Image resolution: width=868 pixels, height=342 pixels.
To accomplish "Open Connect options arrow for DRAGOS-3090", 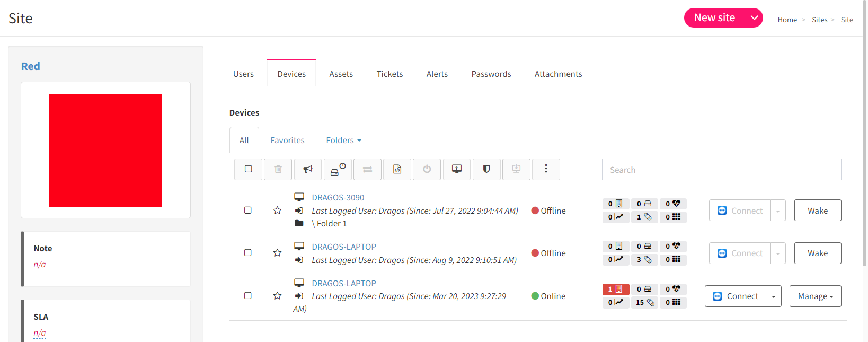I will (x=778, y=211).
